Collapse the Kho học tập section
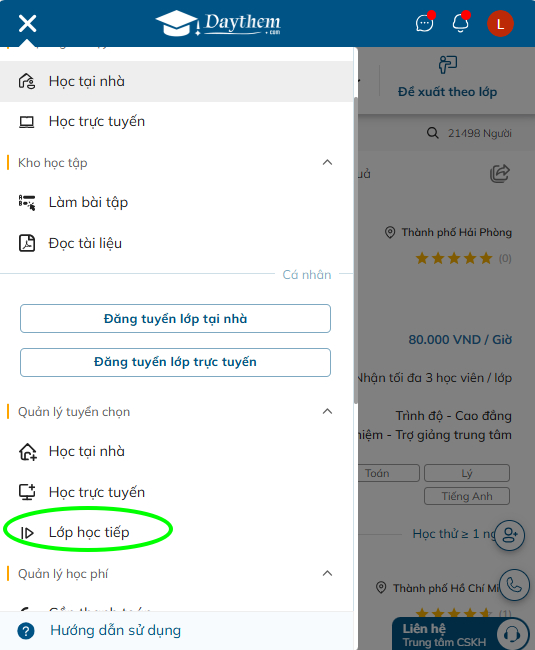Screen dimensions: 535x650 coord(327,162)
